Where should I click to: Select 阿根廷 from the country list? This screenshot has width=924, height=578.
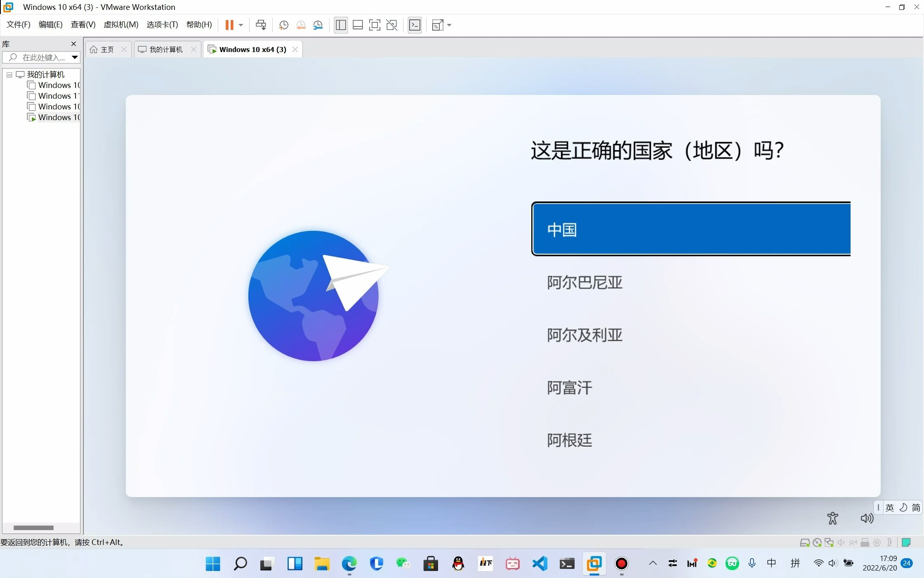click(x=570, y=440)
